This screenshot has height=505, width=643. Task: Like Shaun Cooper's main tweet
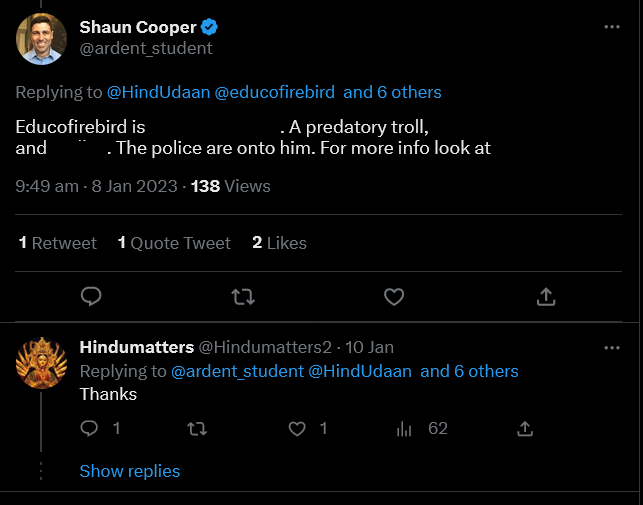click(x=394, y=296)
